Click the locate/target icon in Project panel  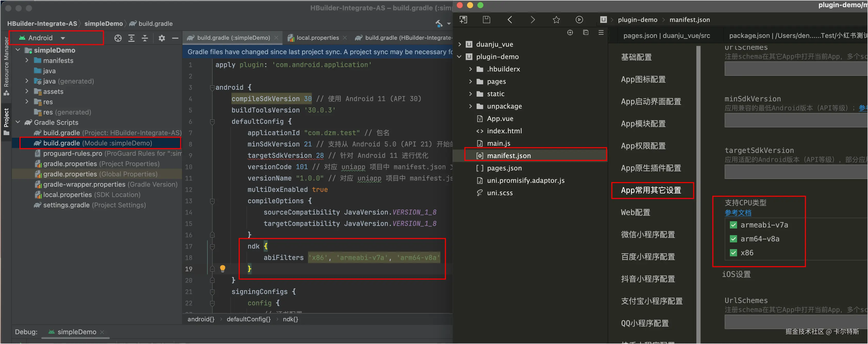118,38
